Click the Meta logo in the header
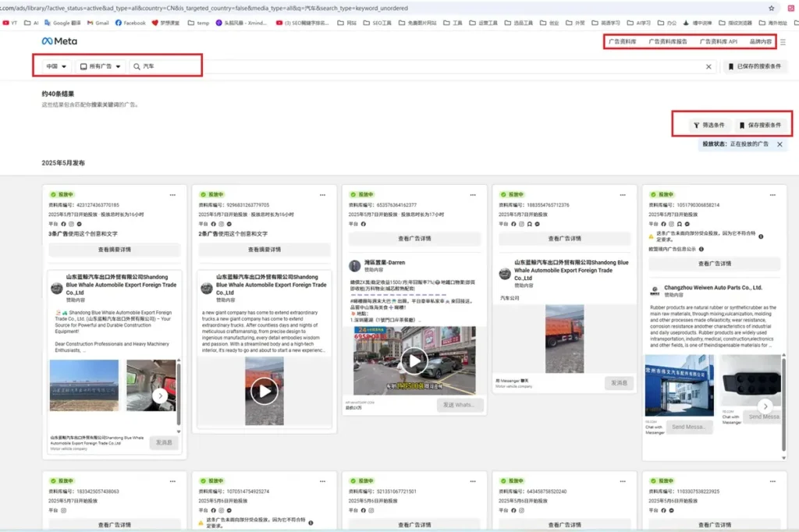The width and height of the screenshot is (799, 532). coord(59,41)
